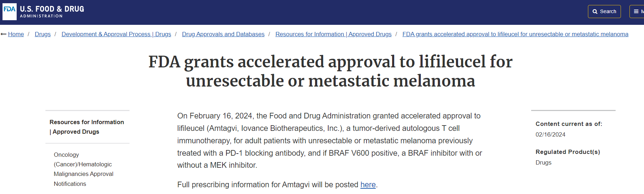
Task: Click Drugs under Regulated Product(s)
Action: point(543,162)
